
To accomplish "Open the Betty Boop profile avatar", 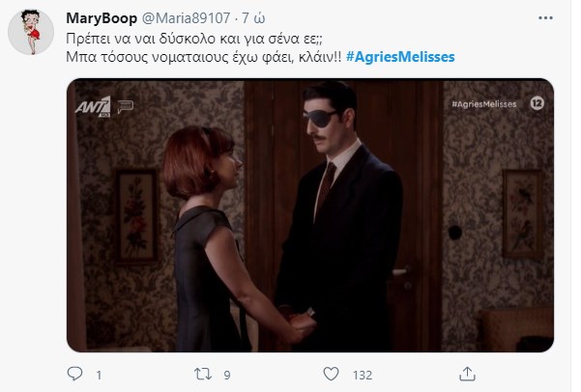I will 31,32.
